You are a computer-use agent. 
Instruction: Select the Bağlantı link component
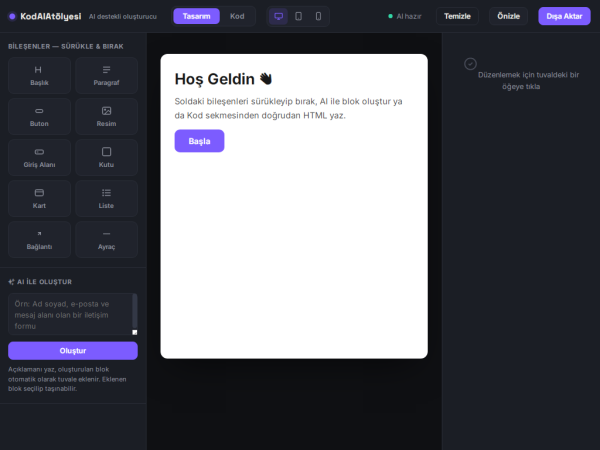point(39,239)
